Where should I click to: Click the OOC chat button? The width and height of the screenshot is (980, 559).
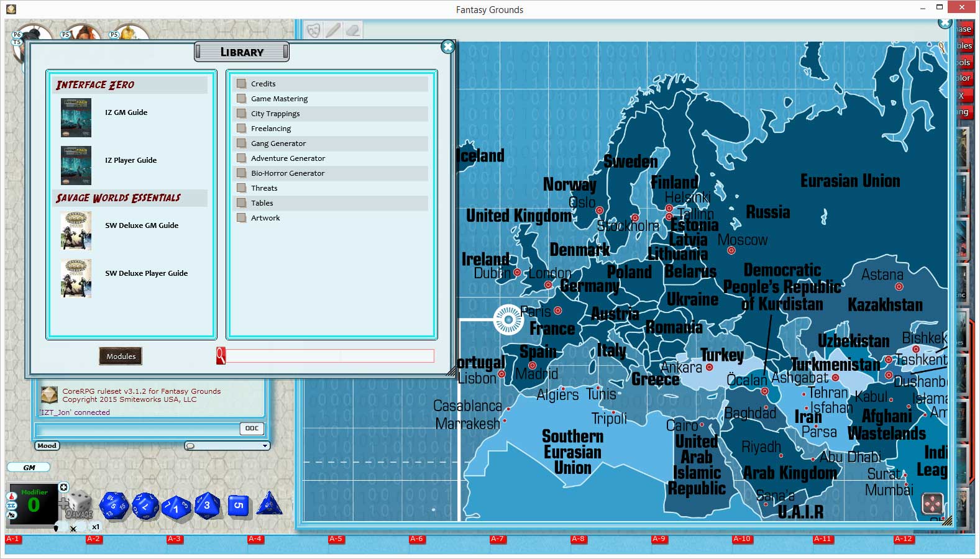(x=252, y=428)
